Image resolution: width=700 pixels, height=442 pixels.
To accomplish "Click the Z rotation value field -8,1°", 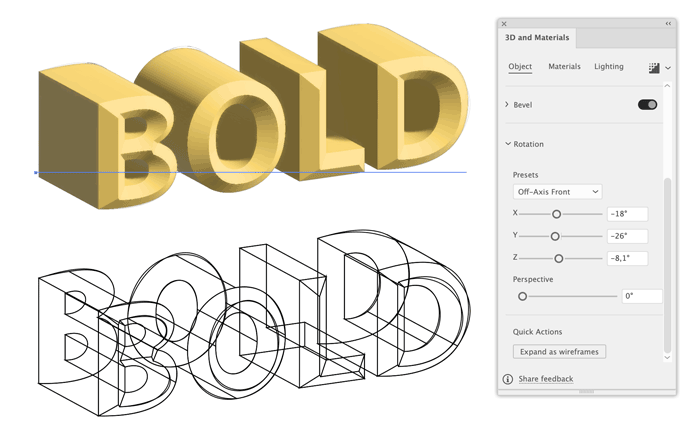I will [x=627, y=258].
